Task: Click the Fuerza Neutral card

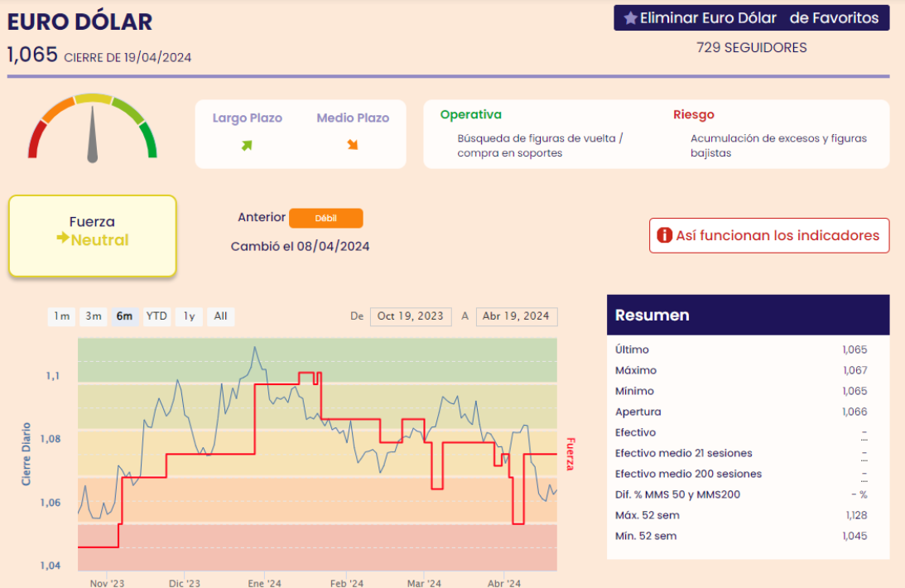Action: pyautogui.click(x=92, y=235)
